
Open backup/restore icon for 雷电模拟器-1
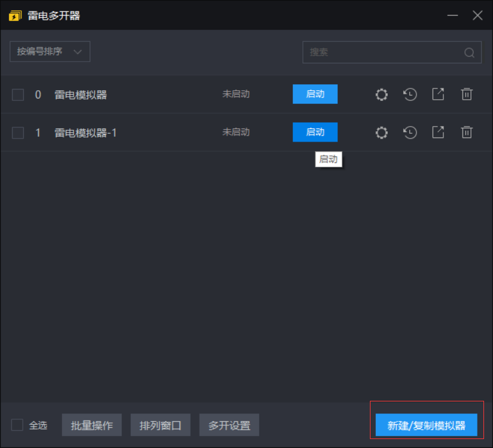(x=410, y=133)
